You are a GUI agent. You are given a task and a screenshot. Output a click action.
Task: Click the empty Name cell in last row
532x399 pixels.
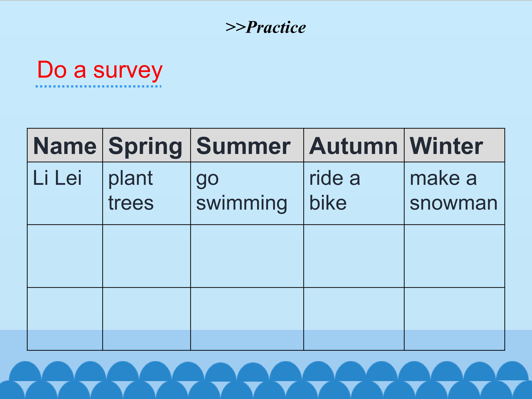pos(65,319)
